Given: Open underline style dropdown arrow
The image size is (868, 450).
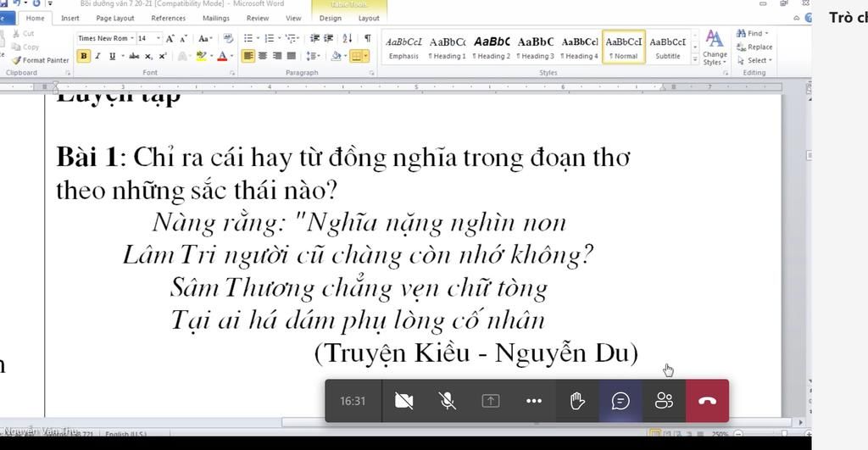Looking at the screenshot, I should (122, 56).
